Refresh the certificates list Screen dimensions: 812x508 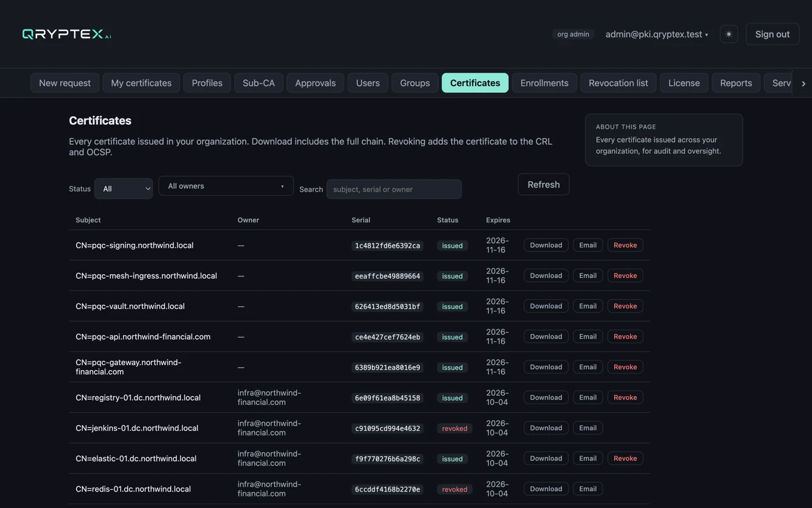click(543, 185)
